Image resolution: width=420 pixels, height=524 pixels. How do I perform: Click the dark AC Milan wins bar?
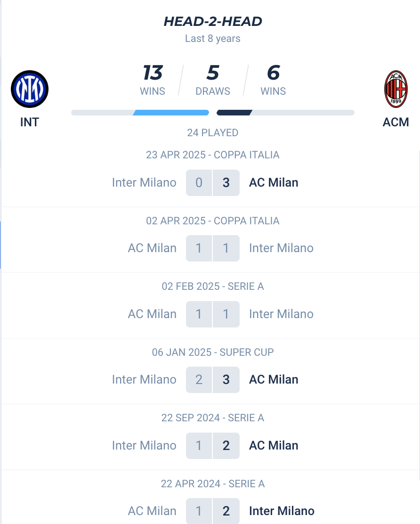tap(234, 113)
